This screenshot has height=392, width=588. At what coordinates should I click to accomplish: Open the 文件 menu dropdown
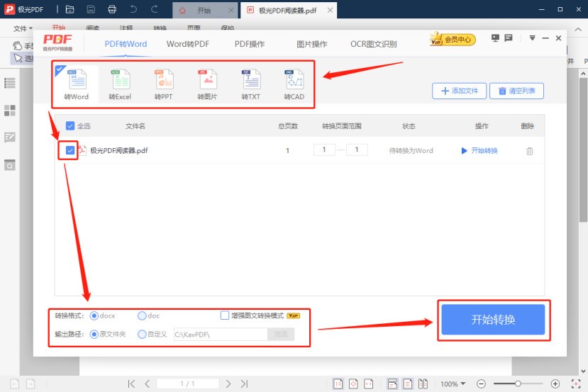click(23, 28)
